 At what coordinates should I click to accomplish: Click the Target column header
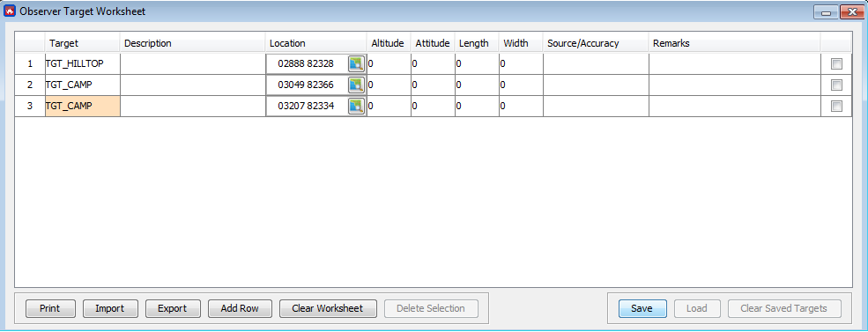tap(83, 43)
